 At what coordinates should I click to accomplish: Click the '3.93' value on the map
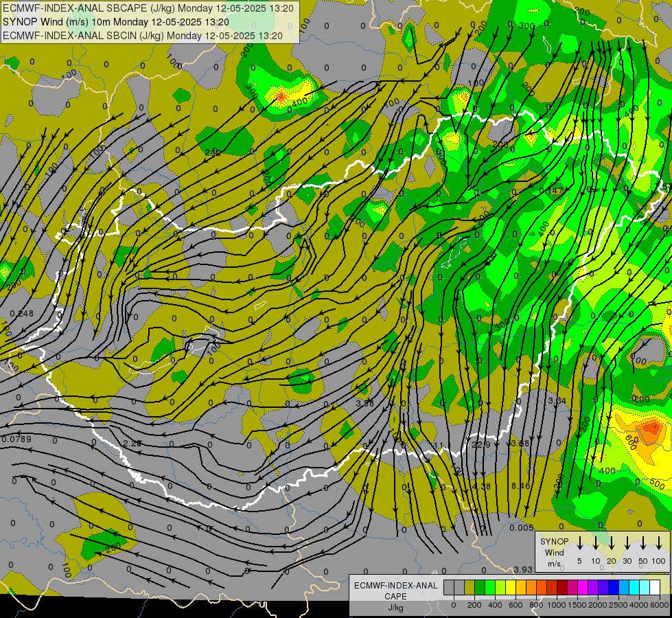[523, 569]
